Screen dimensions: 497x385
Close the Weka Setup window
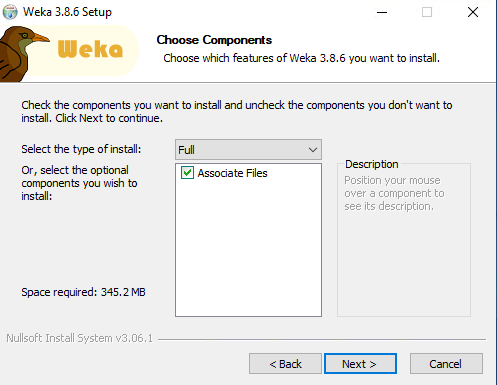click(473, 12)
